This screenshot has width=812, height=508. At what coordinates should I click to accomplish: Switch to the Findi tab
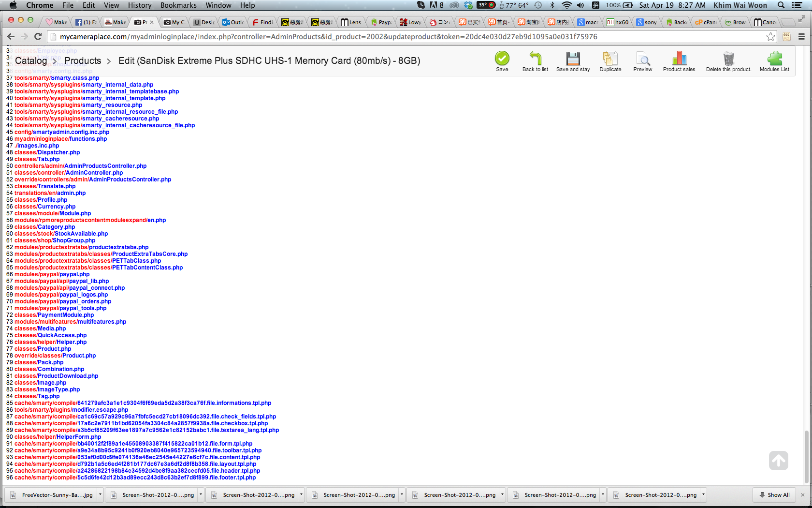pos(262,22)
